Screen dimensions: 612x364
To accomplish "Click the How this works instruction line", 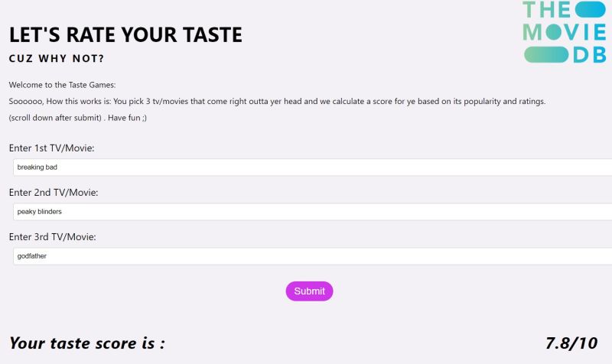I will click(x=277, y=102).
